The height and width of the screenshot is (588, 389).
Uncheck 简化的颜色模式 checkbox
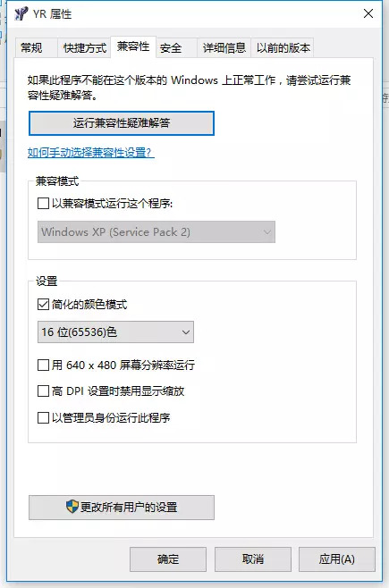coord(43,304)
